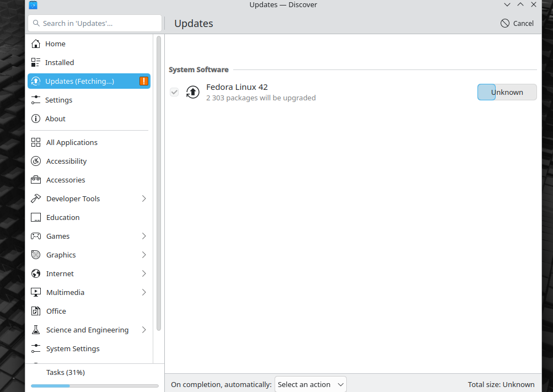Image resolution: width=553 pixels, height=392 pixels.
Task: Click the Unknown progress button
Action: click(x=507, y=92)
